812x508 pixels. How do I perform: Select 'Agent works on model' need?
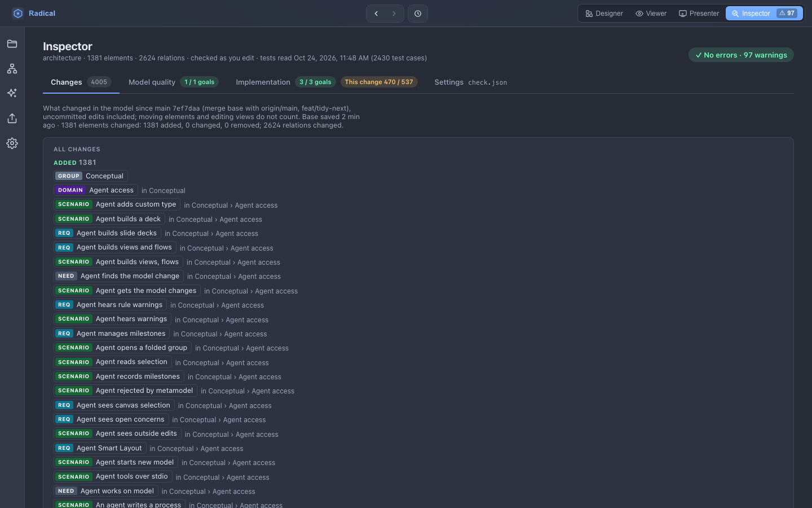pyautogui.click(x=106, y=491)
